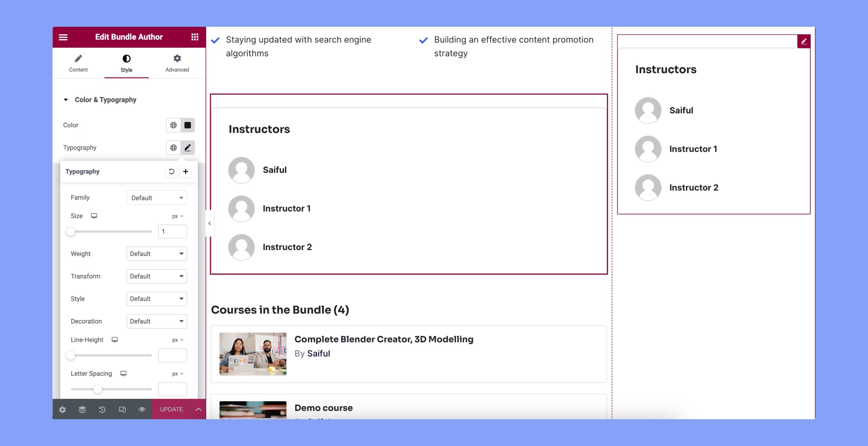This screenshot has width=868, height=446.
Task: Toggle Responsive Mode icon
Action: point(122,409)
